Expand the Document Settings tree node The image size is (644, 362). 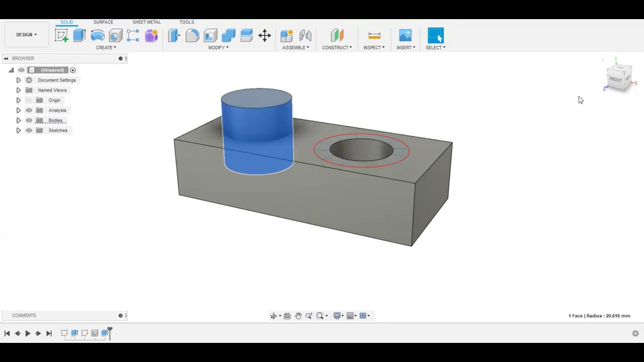click(19, 80)
